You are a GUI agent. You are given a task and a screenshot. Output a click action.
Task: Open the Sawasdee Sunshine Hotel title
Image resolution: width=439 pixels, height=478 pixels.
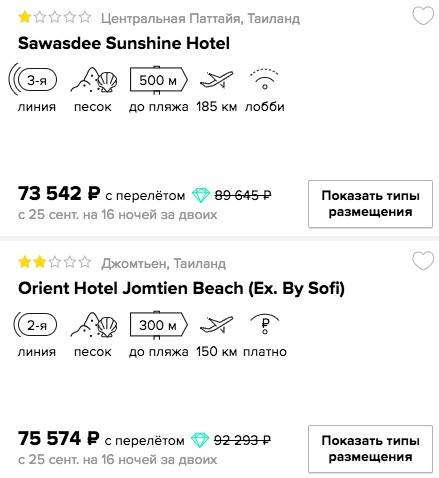click(x=124, y=43)
